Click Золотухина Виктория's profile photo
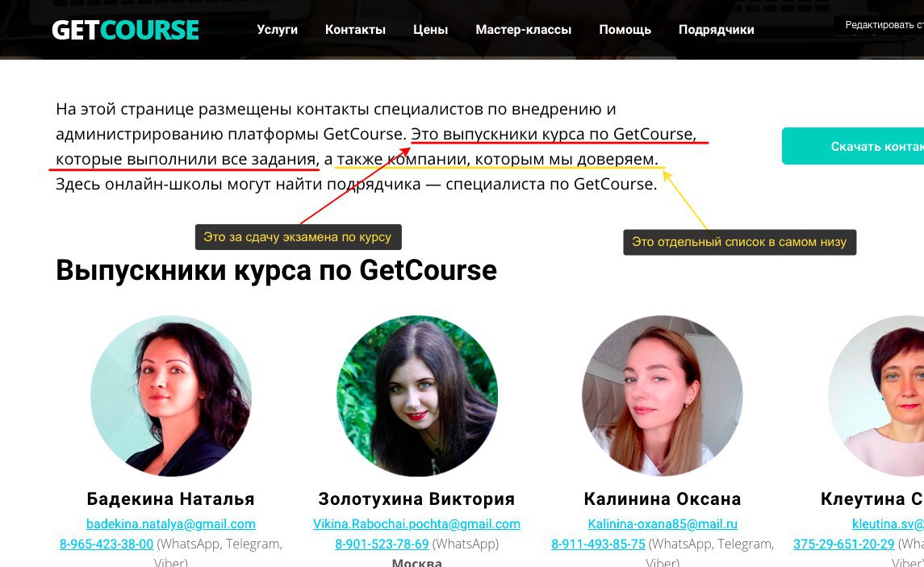 tap(416, 396)
